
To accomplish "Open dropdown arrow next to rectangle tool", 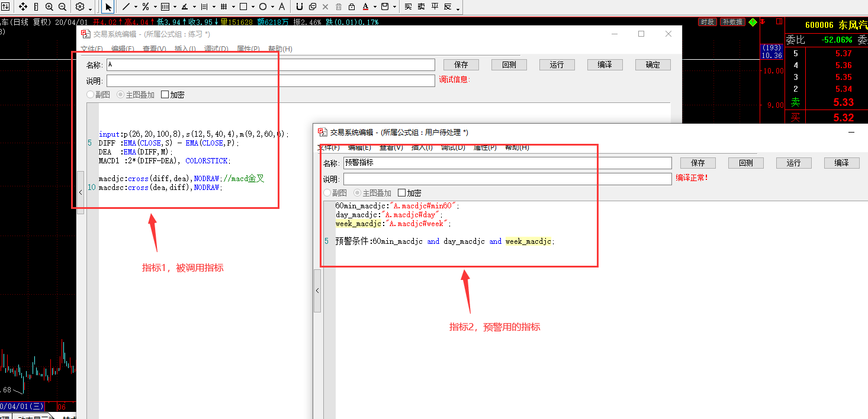I will click(253, 8).
